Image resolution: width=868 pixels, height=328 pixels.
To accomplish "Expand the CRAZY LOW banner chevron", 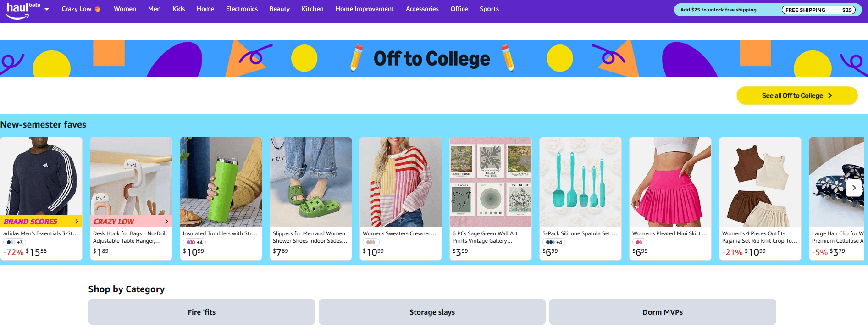I will [x=166, y=222].
